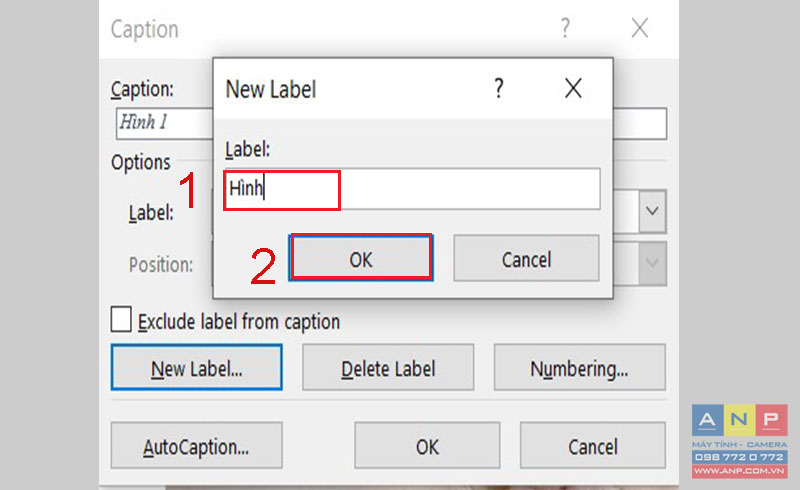Open the Numbering... options
This screenshot has height=490, width=800.
click(580, 368)
